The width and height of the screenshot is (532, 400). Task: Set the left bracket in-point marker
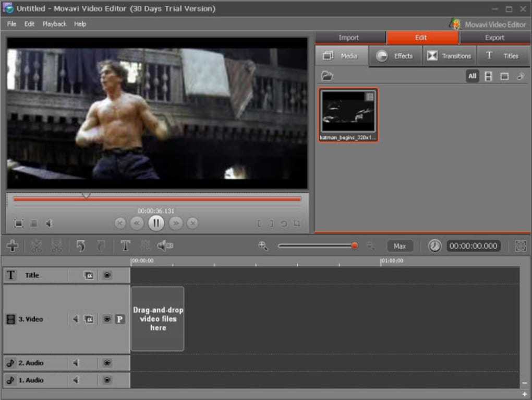point(259,223)
